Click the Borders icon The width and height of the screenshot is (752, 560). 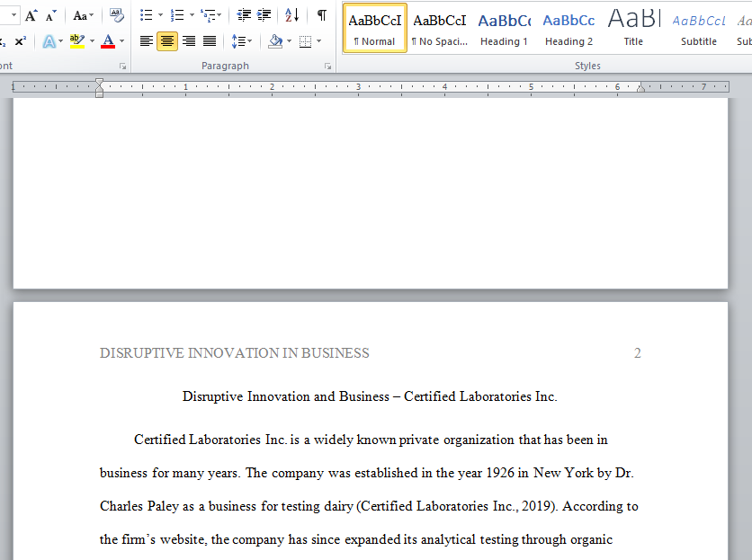(x=305, y=41)
